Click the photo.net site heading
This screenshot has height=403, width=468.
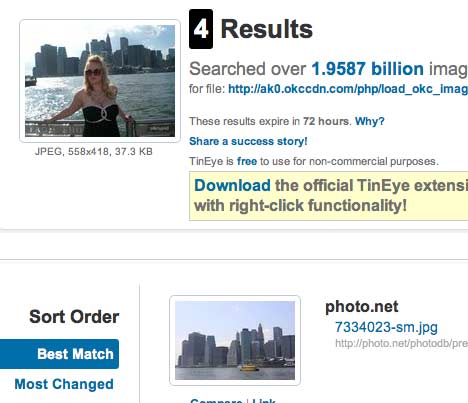362,307
